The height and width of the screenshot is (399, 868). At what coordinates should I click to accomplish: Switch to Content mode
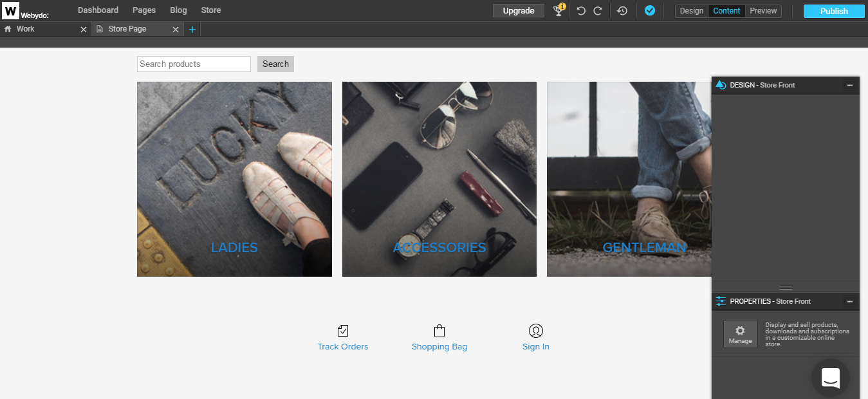tap(726, 11)
